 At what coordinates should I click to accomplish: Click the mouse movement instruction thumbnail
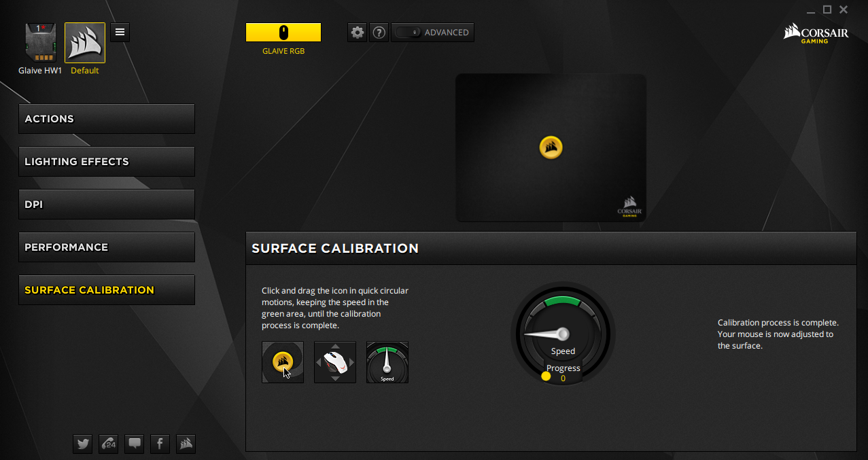[335, 362]
